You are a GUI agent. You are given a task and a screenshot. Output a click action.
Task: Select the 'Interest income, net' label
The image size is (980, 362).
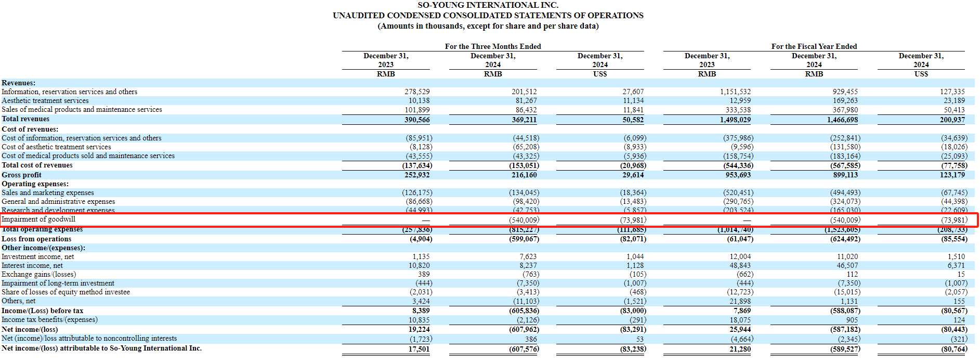pyautogui.click(x=32, y=266)
